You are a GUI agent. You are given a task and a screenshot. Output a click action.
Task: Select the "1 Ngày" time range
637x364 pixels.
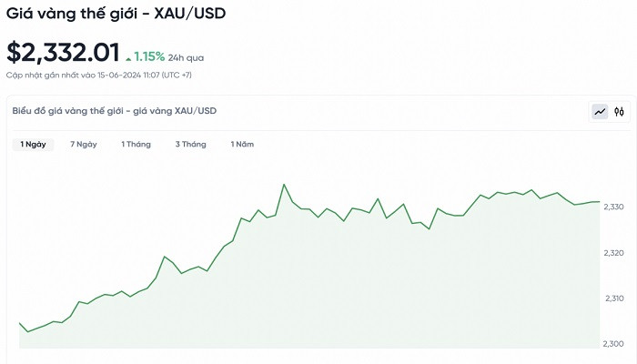click(33, 144)
